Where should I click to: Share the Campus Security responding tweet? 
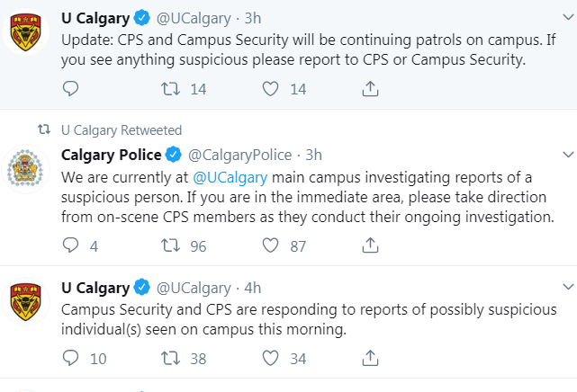(370, 358)
